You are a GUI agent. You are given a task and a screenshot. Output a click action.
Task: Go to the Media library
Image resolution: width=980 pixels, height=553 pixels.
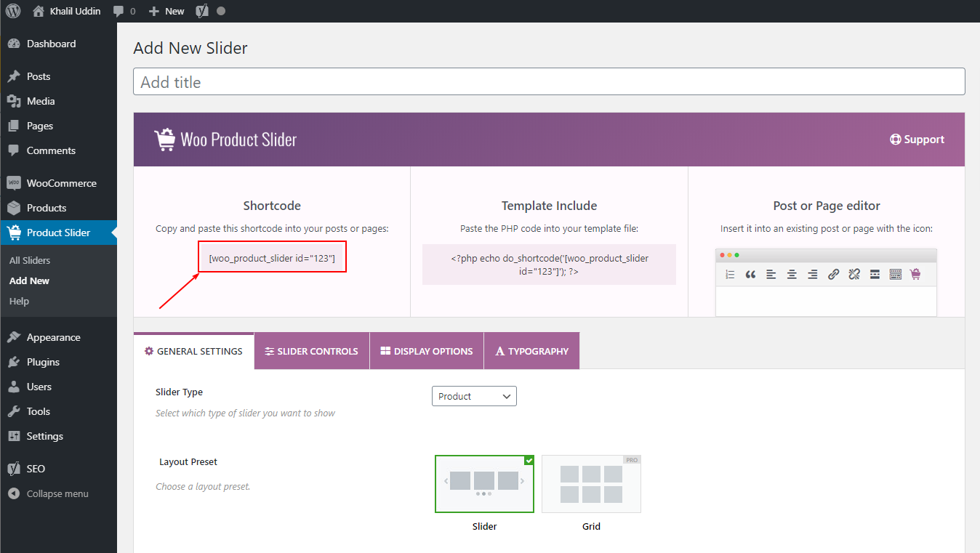pyautogui.click(x=58, y=101)
